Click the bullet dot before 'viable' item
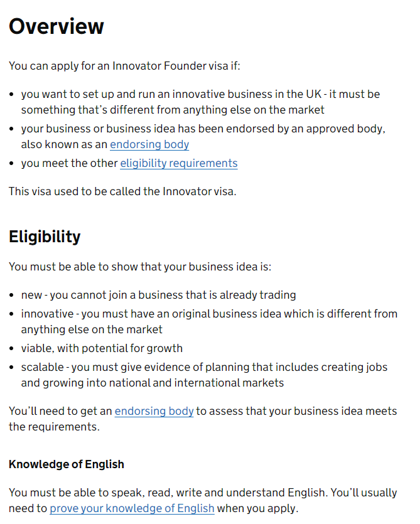This screenshot has width=420, height=524. (12, 348)
